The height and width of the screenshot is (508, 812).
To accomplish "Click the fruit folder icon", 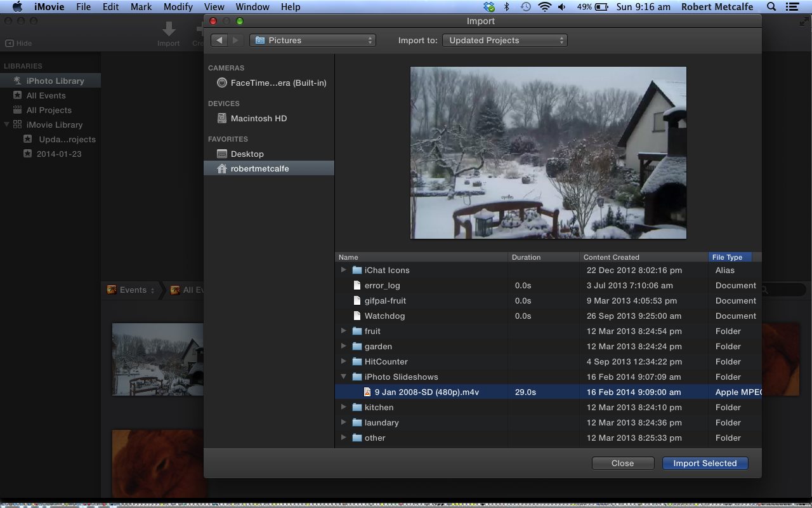I will pos(357,331).
